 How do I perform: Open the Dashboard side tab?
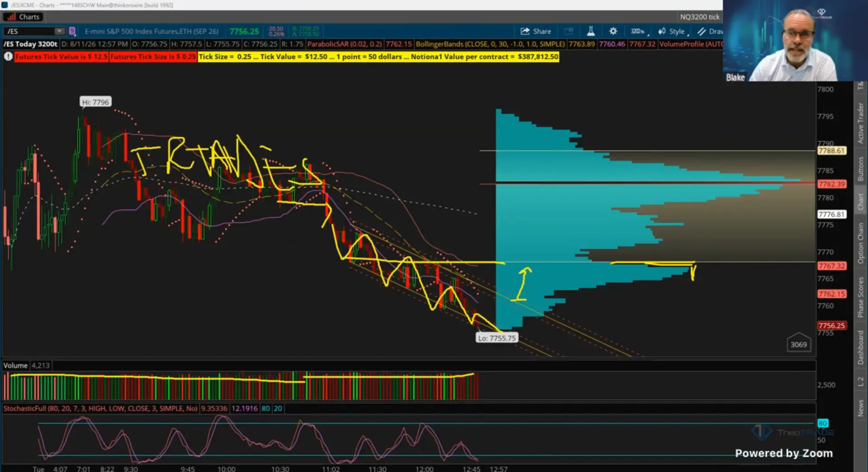pyautogui.click(x=860, y=347)
